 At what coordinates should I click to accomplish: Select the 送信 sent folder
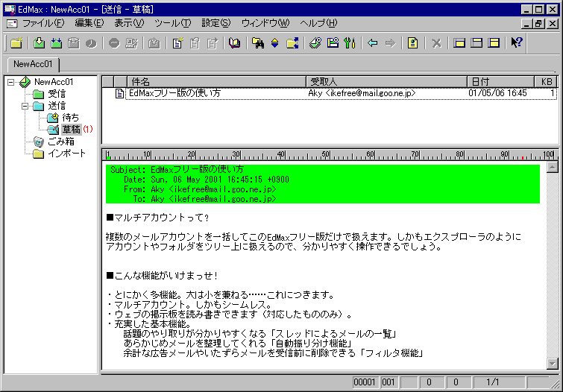click(57, 106)
